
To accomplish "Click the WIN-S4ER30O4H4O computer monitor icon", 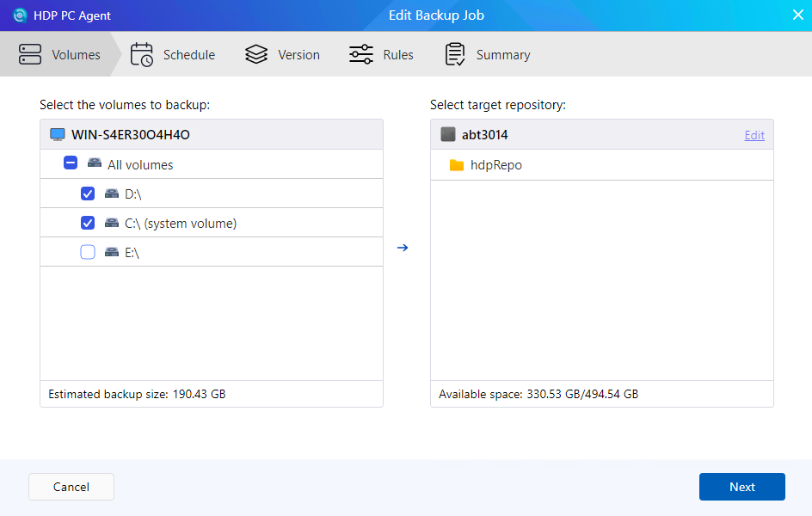I will tap(58, 135).
